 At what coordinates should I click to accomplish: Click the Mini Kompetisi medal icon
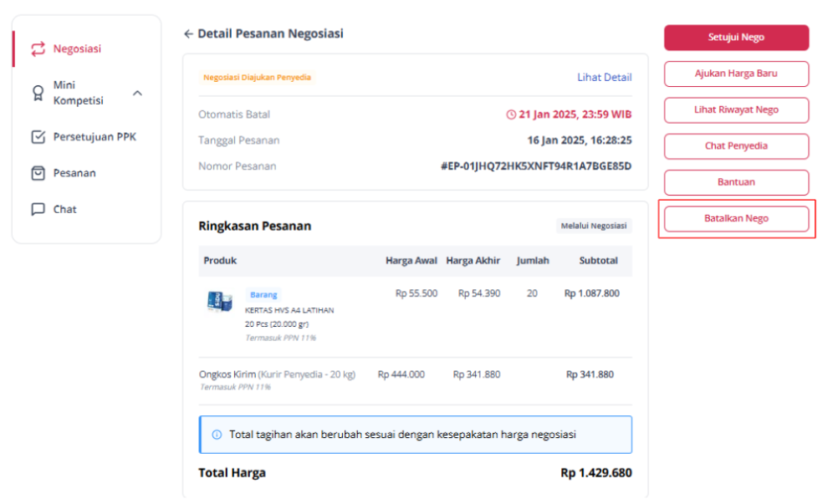coord(38,93)
